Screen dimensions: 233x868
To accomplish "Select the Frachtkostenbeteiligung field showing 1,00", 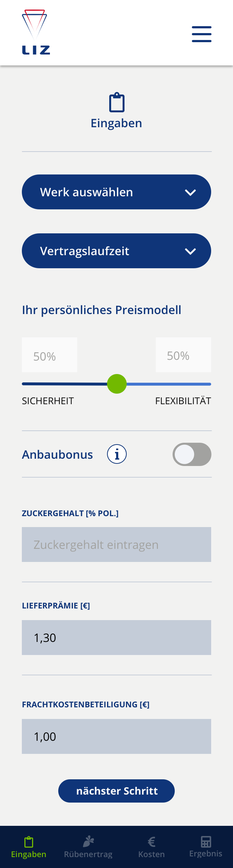I will [116, 736].
